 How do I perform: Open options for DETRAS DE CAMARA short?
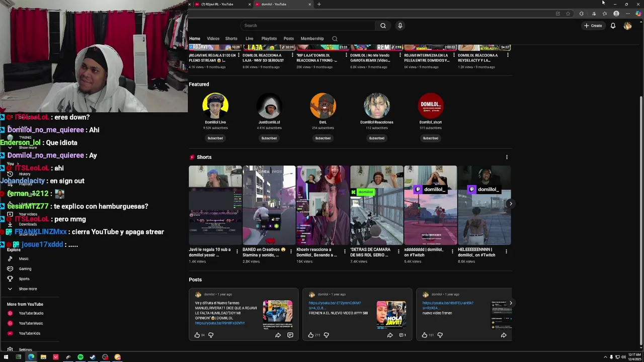pyautogui.click(x=398, y=251)
